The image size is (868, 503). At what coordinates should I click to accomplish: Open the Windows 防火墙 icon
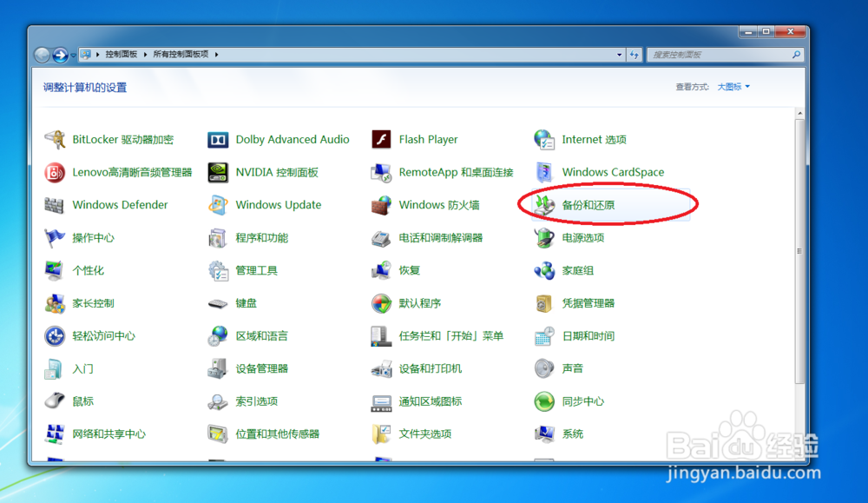click(x=381, y=205)
